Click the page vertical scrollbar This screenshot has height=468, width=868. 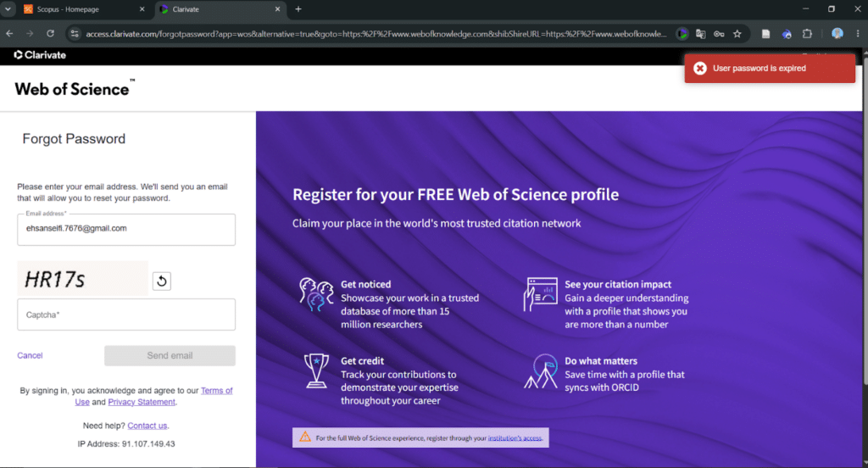pos(865,221)
